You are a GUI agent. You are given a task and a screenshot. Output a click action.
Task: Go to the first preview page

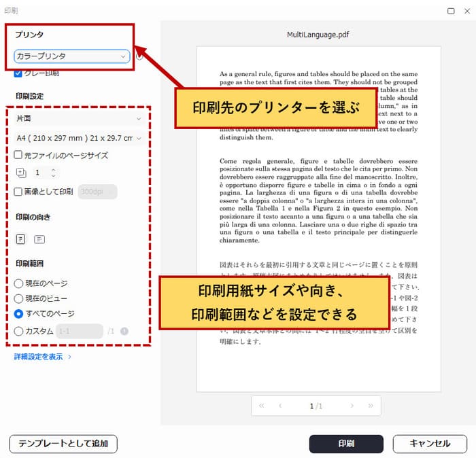click(261, 406)
